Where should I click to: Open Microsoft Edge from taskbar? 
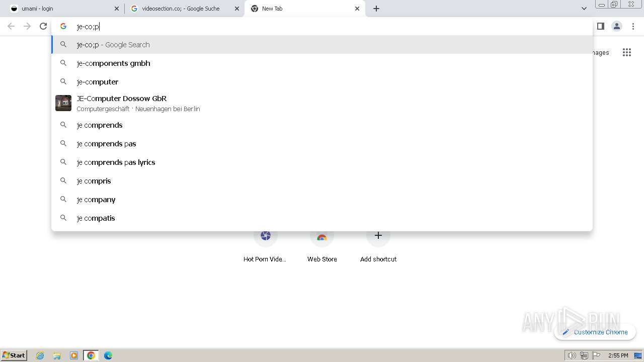pyautogui.click(x=108, y=355)
